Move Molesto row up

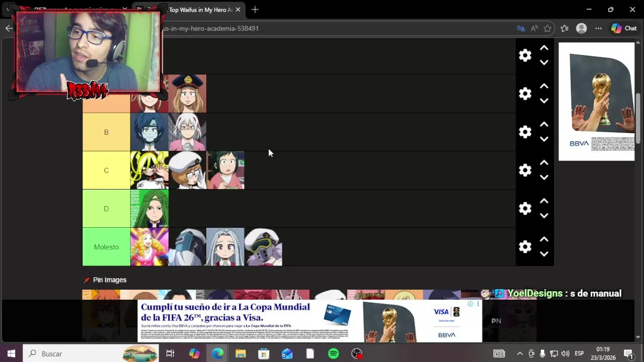click(544, 239)
